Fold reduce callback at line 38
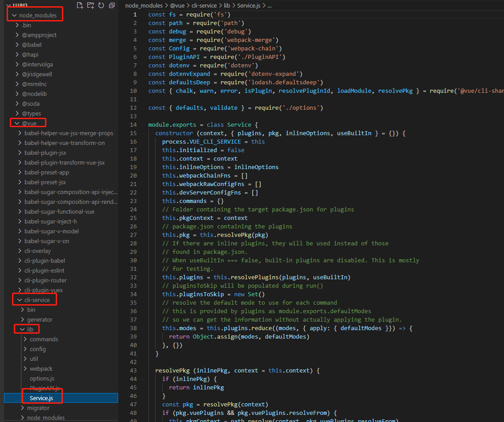This screenshot has width=504, height=422. coord(143,328)
